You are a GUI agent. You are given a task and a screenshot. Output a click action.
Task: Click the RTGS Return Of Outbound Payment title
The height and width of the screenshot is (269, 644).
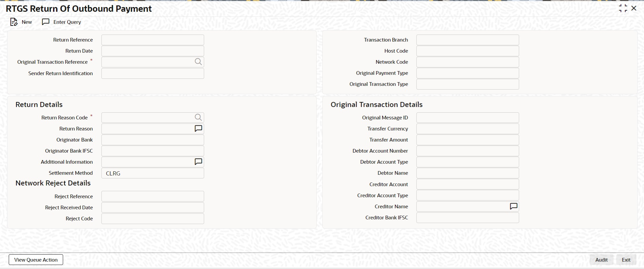tap(79, 9)
